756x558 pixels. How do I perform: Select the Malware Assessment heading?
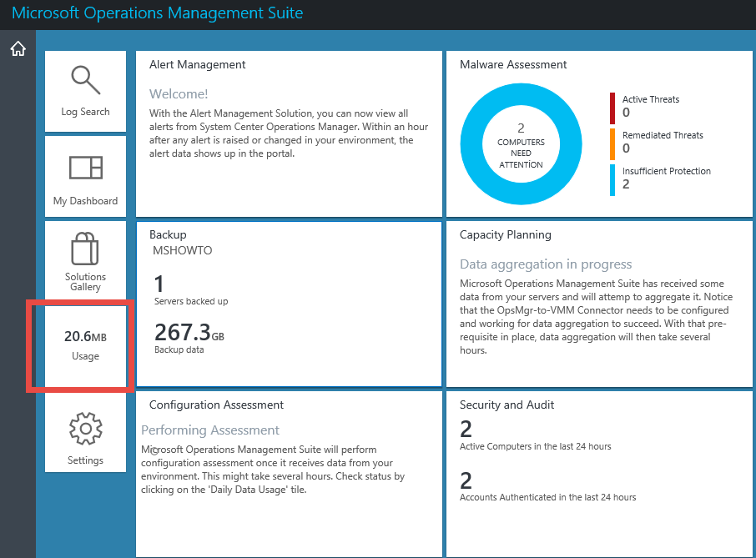pyautogui.click(x=513, y=64)
